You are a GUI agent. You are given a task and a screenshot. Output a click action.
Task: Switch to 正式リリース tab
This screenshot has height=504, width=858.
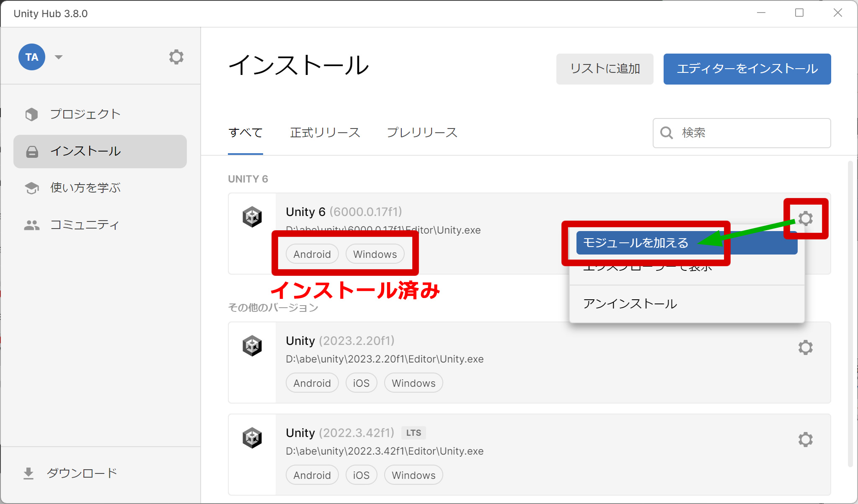point(325,133)
